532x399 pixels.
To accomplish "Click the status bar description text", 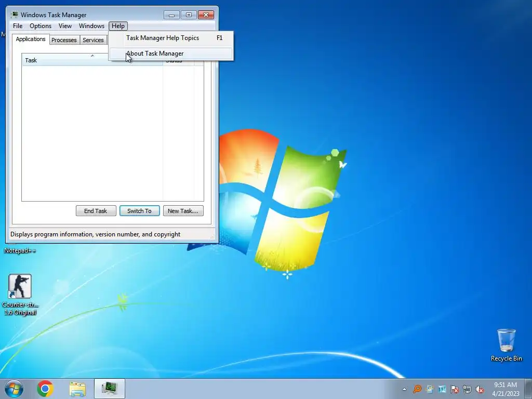I will pyautogui.click(x=96, y=234).
